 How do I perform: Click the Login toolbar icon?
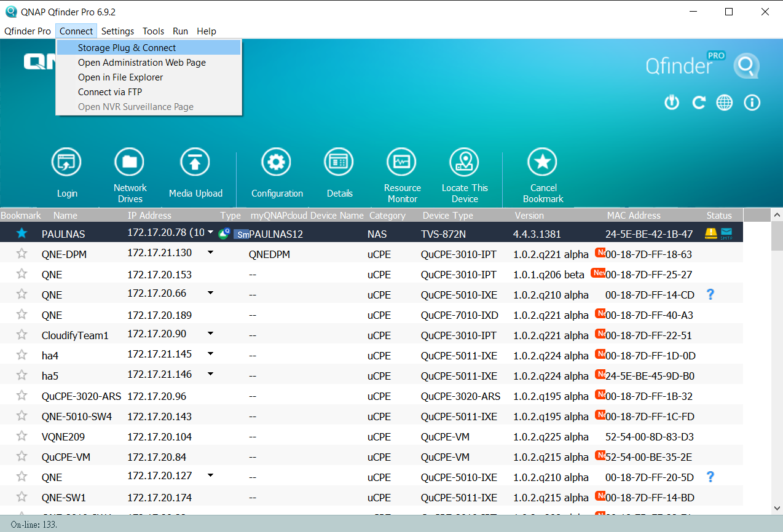pyautogui.click(x=66, y=162)
